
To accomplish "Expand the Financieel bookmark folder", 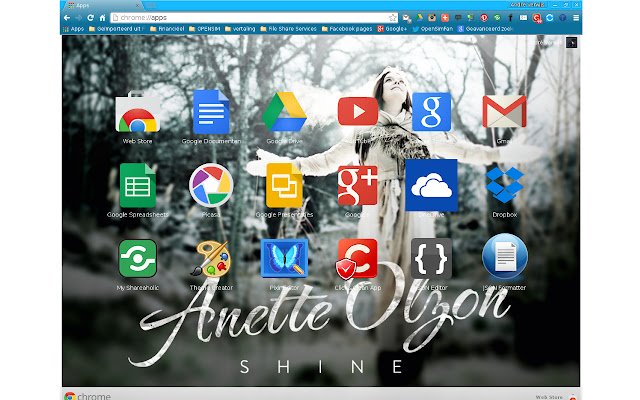I will [x=167, y=29].
